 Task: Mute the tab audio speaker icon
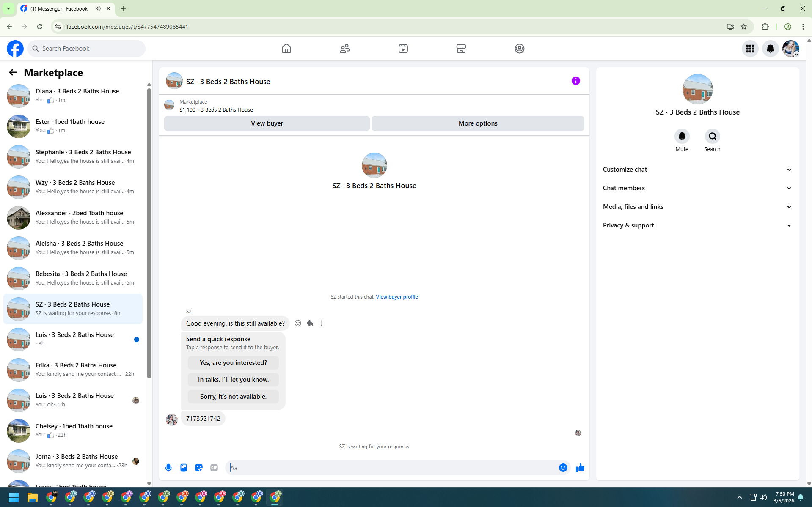click(x=98, y=8)
